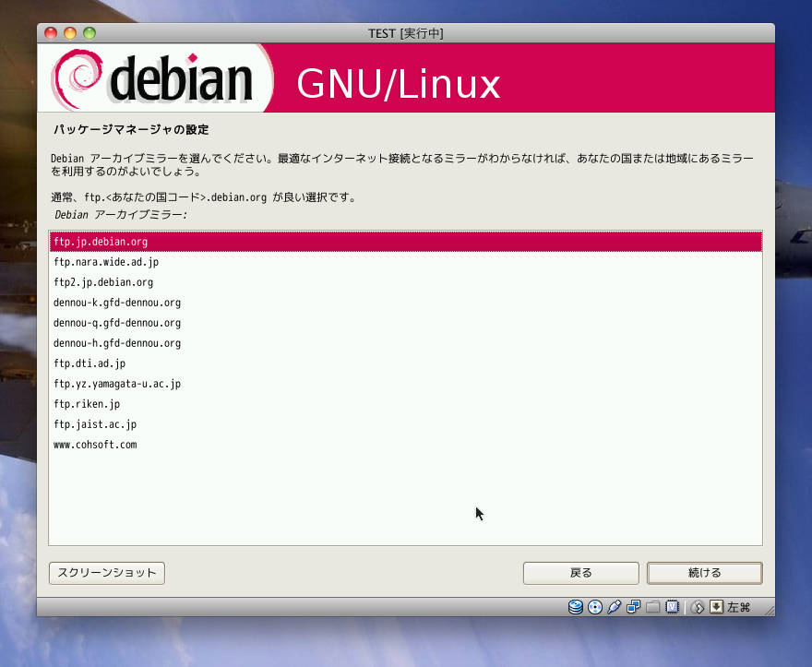Pick www.cohsoft.com mirror
The image size is (812, 667).
[x=405, y=445]
